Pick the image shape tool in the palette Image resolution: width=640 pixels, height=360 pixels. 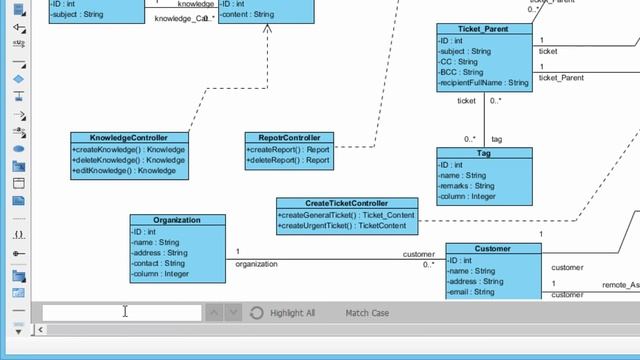pyautogui.click(x=19, y=293)
